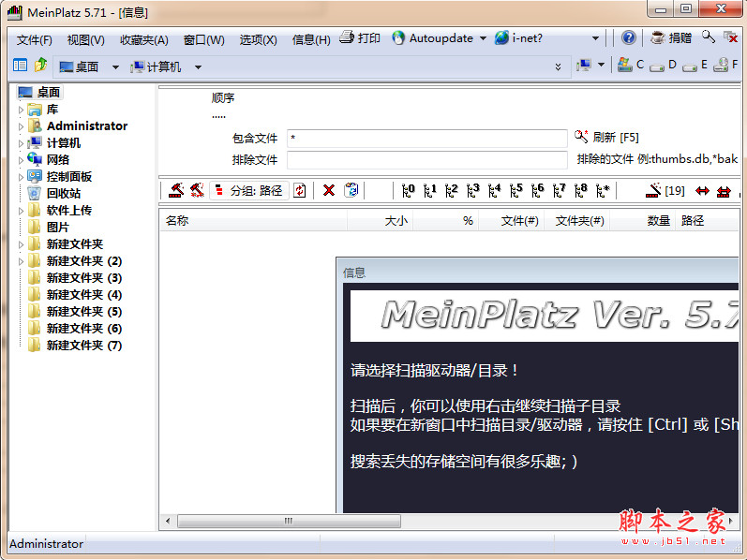Open the computer drives dropdown arrow

[x=601, y=65]
